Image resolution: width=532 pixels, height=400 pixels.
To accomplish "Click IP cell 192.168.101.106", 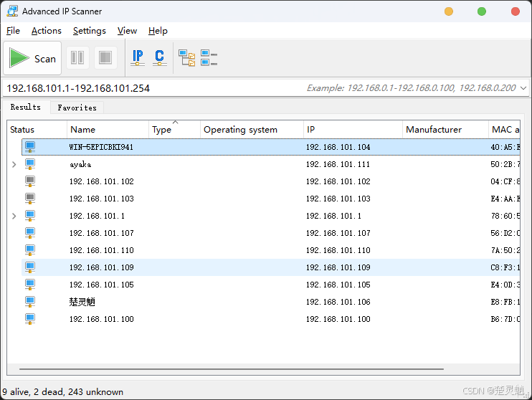I will [x=338, y=302].
